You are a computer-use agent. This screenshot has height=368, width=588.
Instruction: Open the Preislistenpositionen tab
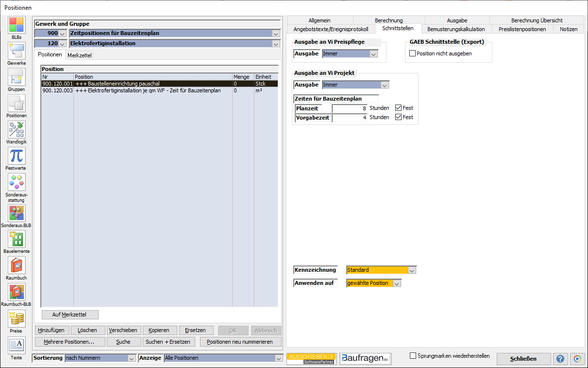coord(522,29)
